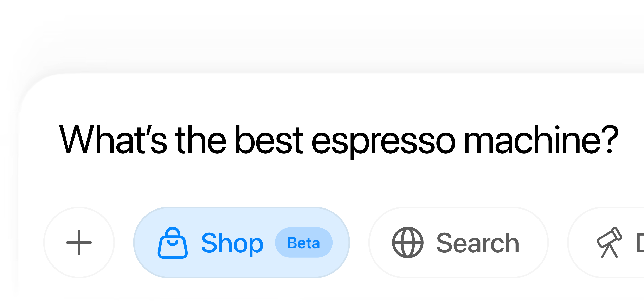Click the telescope icon
Image resolution: width=644 pixels, height=308 pixels.
pos(609,242)
